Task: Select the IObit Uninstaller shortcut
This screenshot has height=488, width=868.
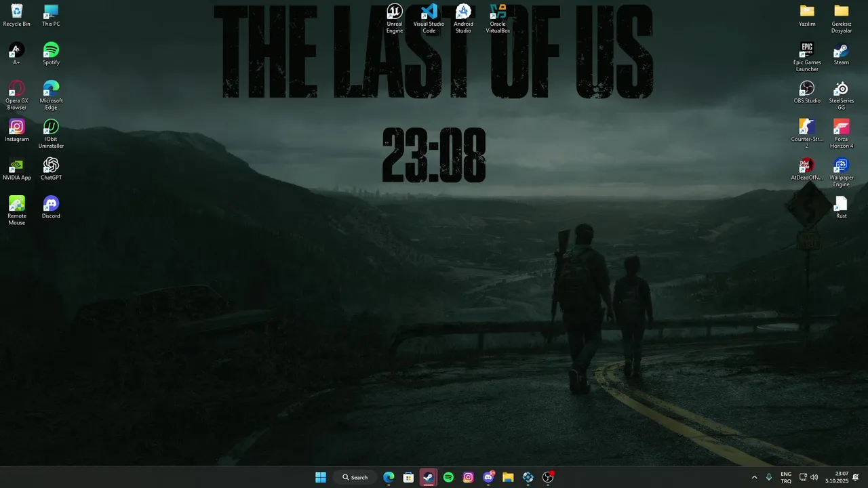Action: pos(51,134)
